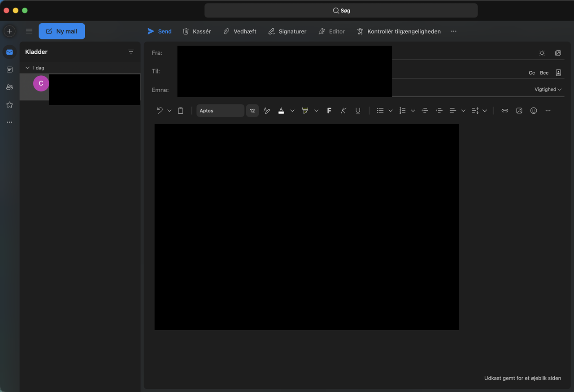Expand the numbering style dropdown arrow
This screenshot has height=392, width=574.
pyautogui.click(x=413, y=111)
